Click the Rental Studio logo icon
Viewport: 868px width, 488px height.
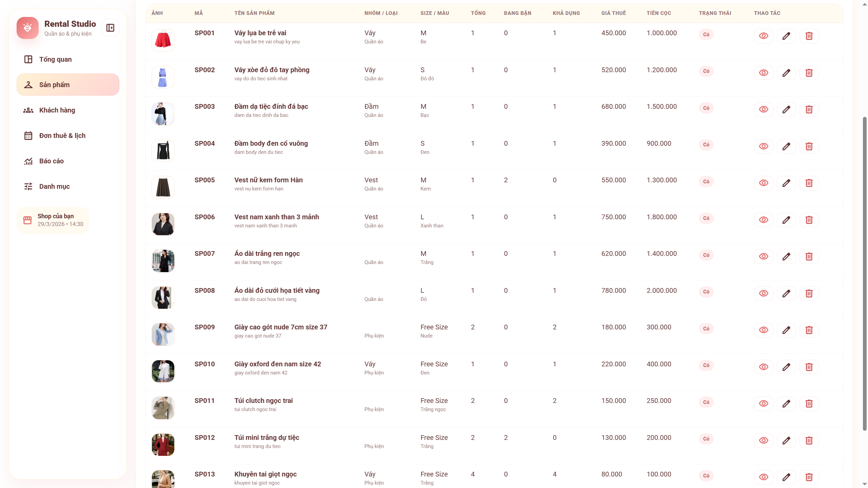click(27, 28)
